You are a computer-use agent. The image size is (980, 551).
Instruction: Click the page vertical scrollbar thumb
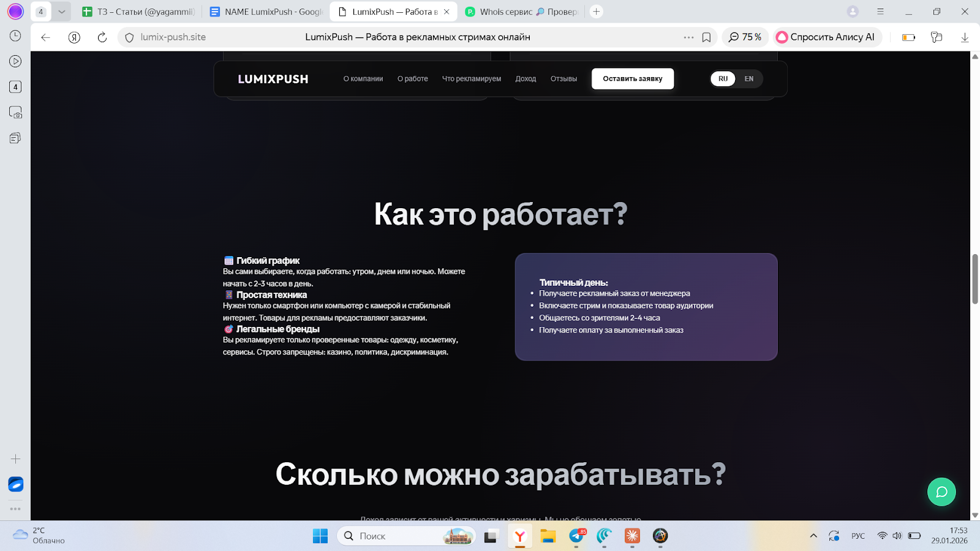coord(974,279)
